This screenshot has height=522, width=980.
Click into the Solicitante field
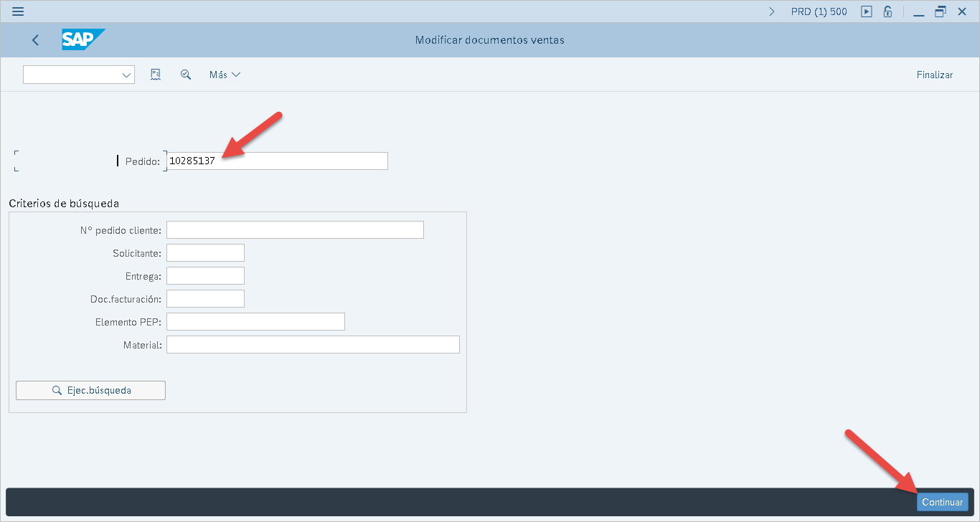point(205,252)
